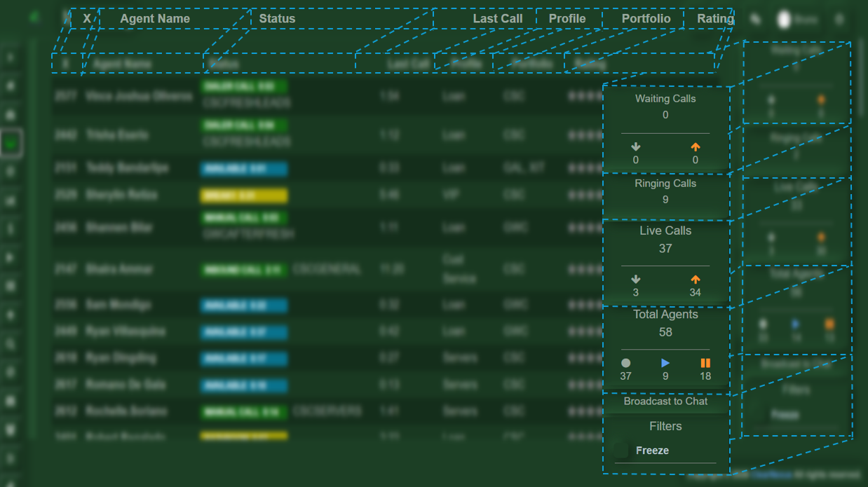
Task: Sort by Last Call column header
Action: pos(497,19)
